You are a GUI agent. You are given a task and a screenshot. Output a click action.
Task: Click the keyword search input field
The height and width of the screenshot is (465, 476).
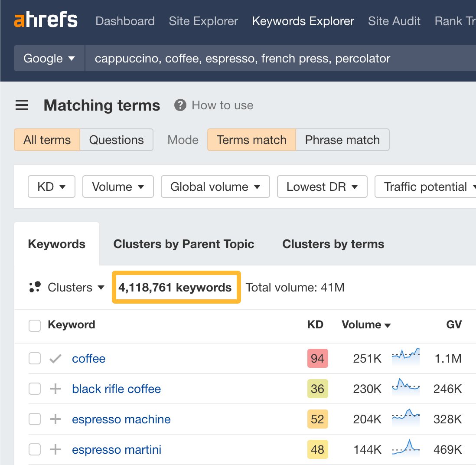pos(260,58)
